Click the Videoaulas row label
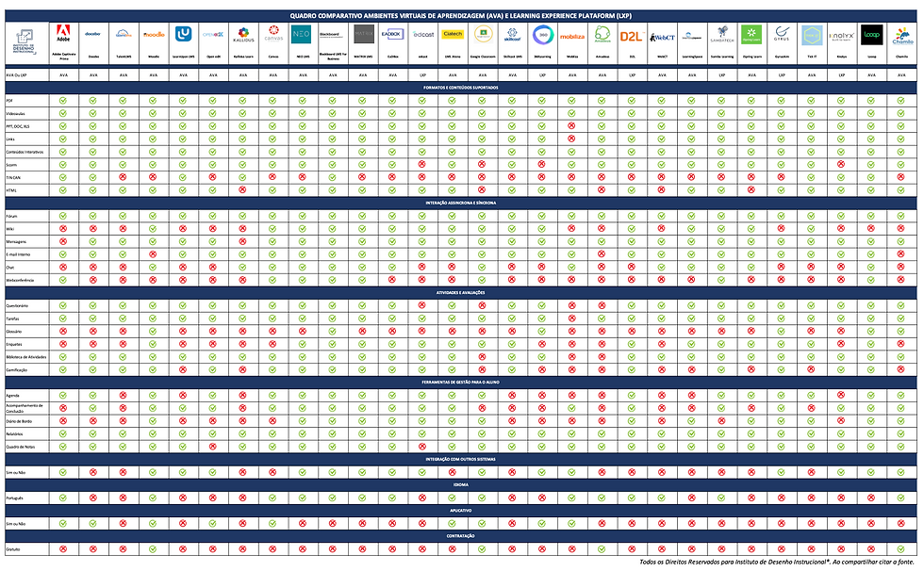The image size is (924, 571). 15,114
